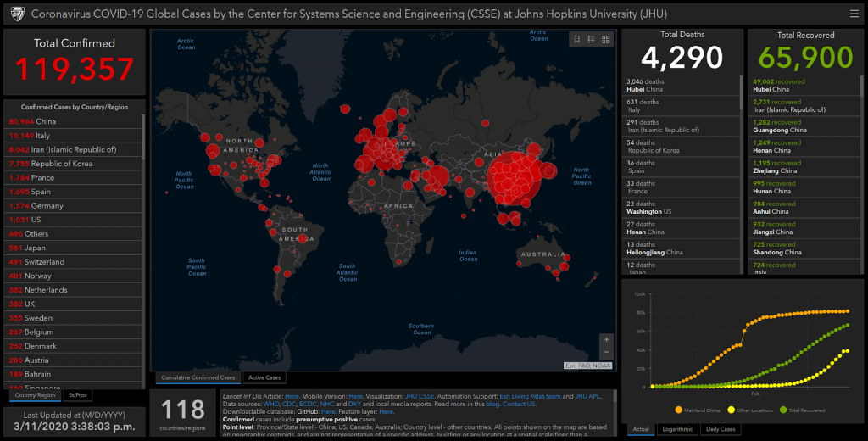This screenshot has width=868, height=441.
Task: Switch chart to Logarithmic tab
Action: click(677, 429)
